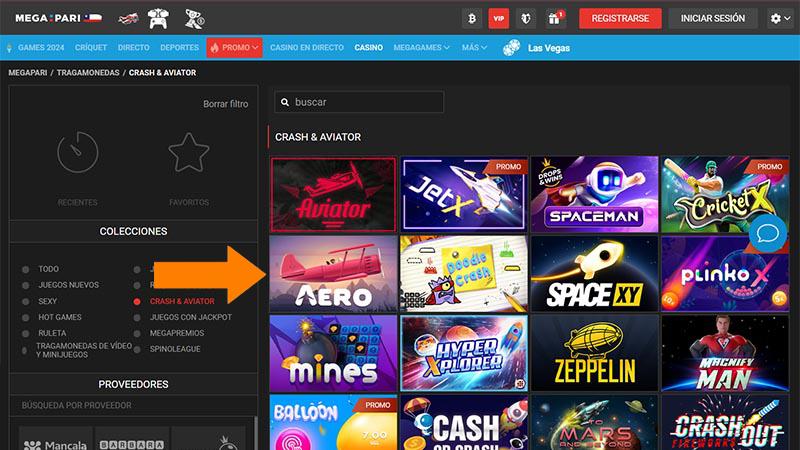Image resolution: width=800 pixels, height=450 pixels.
Task: Expand the MÁS dropdown
Action: point(474,47)
